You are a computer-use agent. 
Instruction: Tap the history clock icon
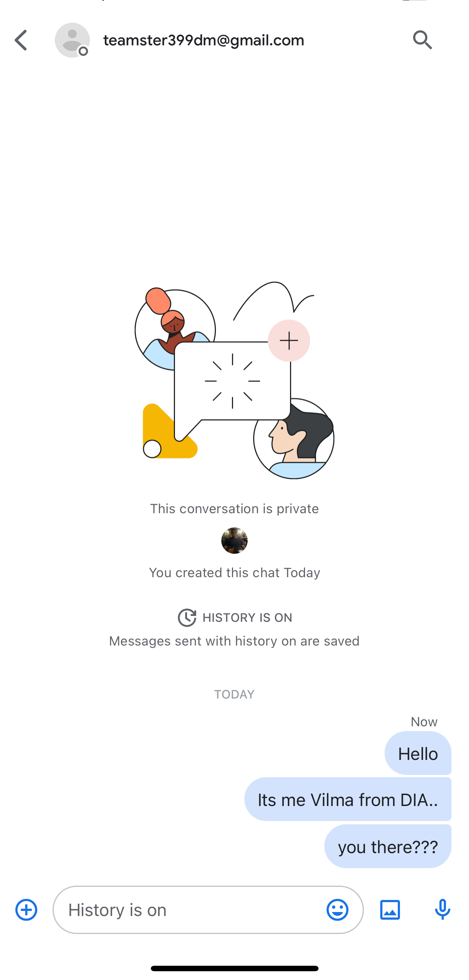(x=187, y=617)
